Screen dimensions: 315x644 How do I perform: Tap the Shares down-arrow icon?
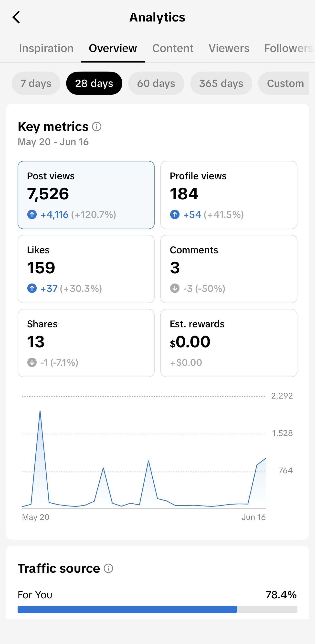(x=32, y=362)
